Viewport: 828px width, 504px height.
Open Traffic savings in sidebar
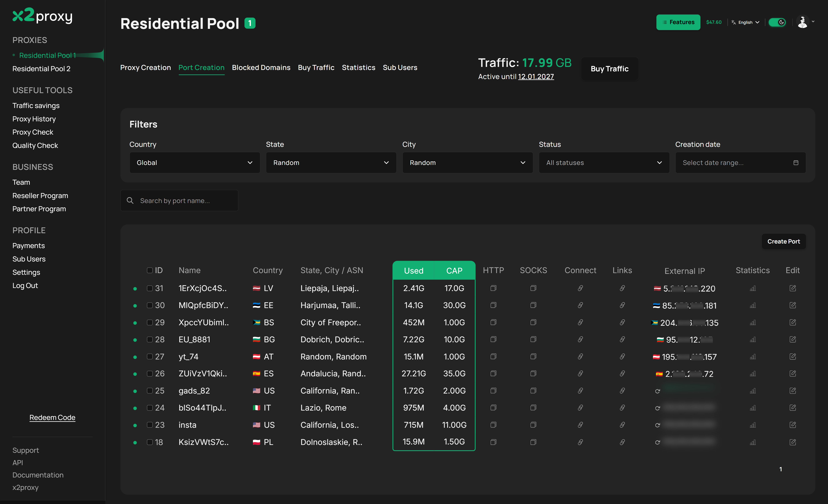tap(36, 105)
